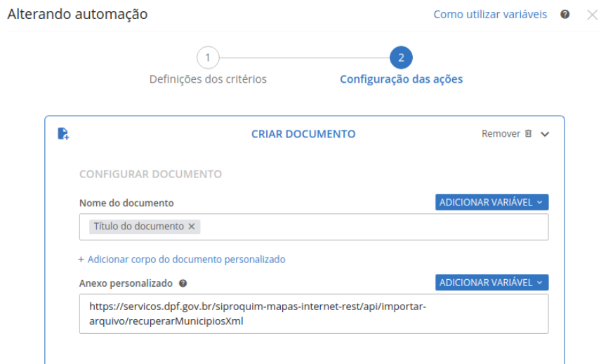This screenshot has width=601, height=364.
Task: Click the CRIAR DOCUMENTO section title
Action: click(x=303, y=133)
